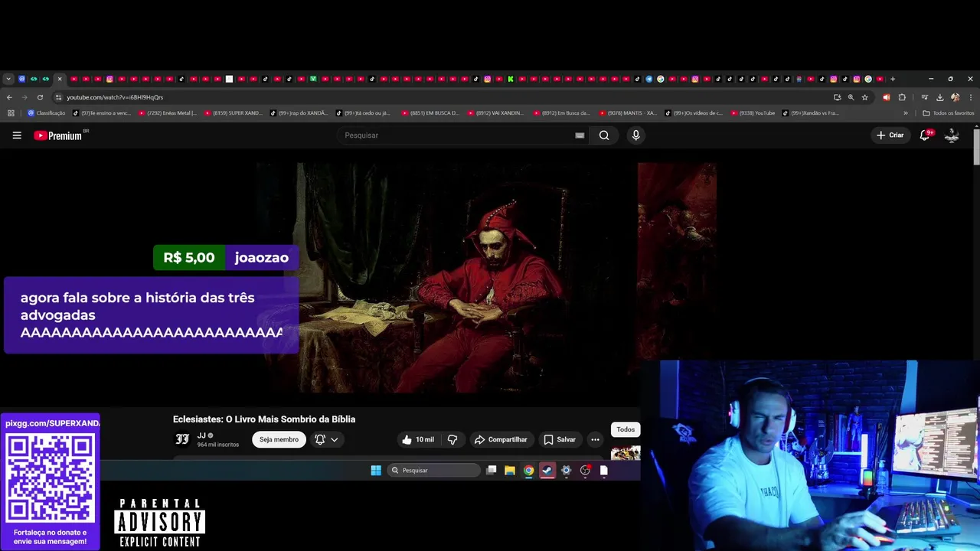Open the '(8159) SUPER XAND...' bookmark
The image size is (980, 551).
pyautogui.click(x=234, y=113)
